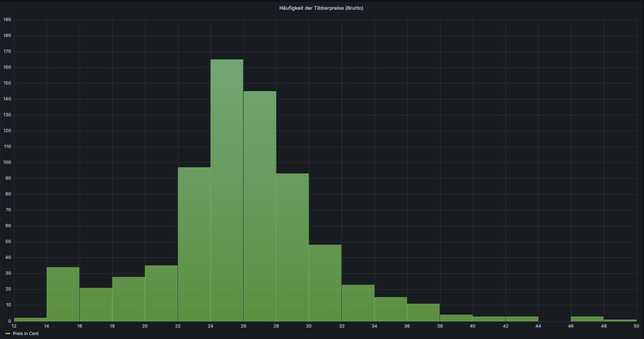Click the x-axis label '26'
The image size is (644, 339).
(243, 326)
